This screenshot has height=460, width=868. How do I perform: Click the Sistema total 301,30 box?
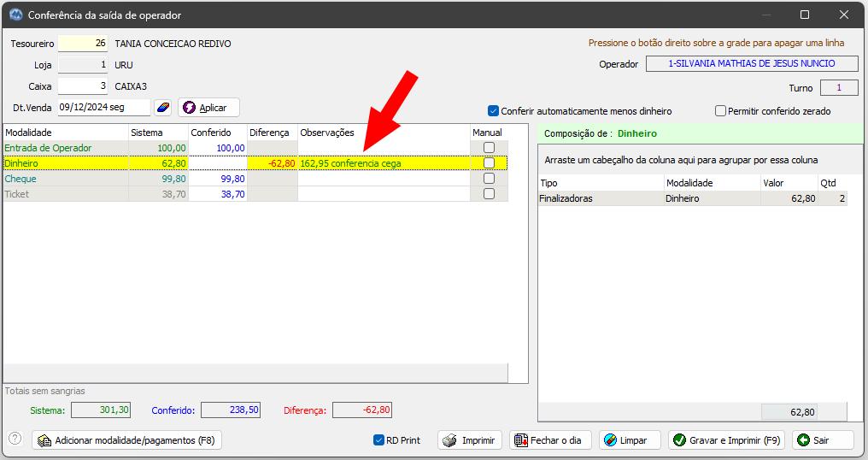[x=100, y=410]
